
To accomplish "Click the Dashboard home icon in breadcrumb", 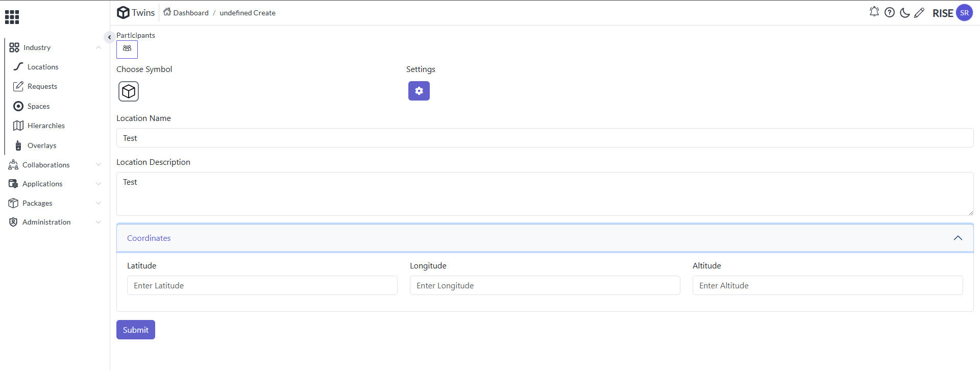I will coord(167,12).
